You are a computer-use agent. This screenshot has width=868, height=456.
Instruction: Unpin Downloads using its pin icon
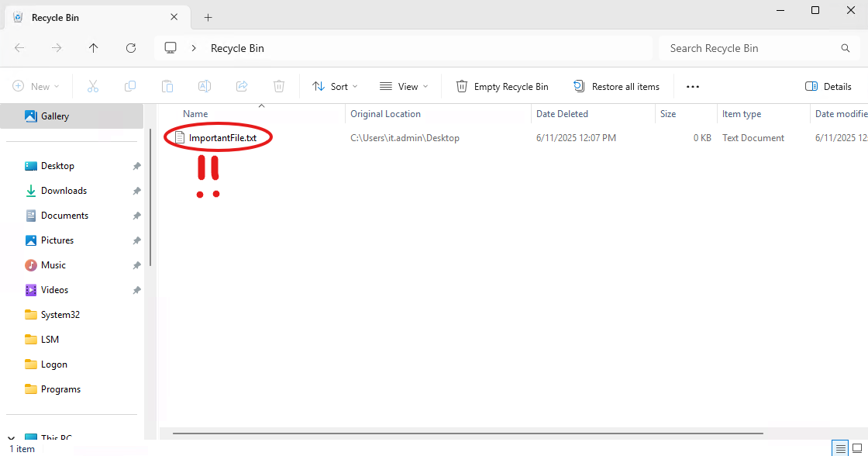[136, 191]
